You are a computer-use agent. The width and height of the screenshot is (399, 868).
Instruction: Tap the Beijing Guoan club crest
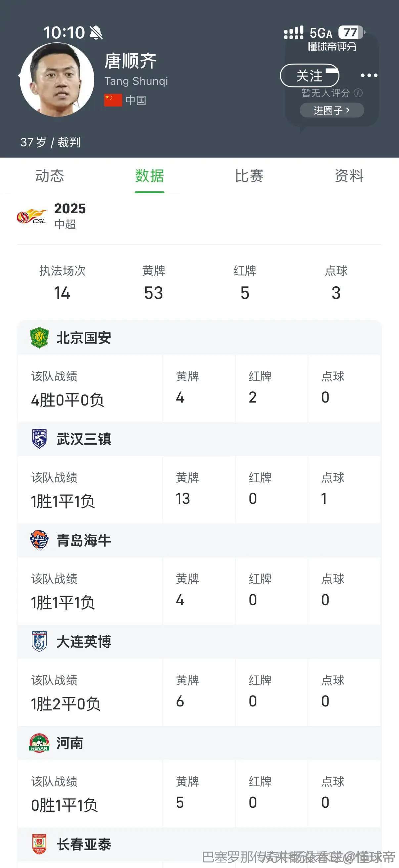[x=39, y=338]
